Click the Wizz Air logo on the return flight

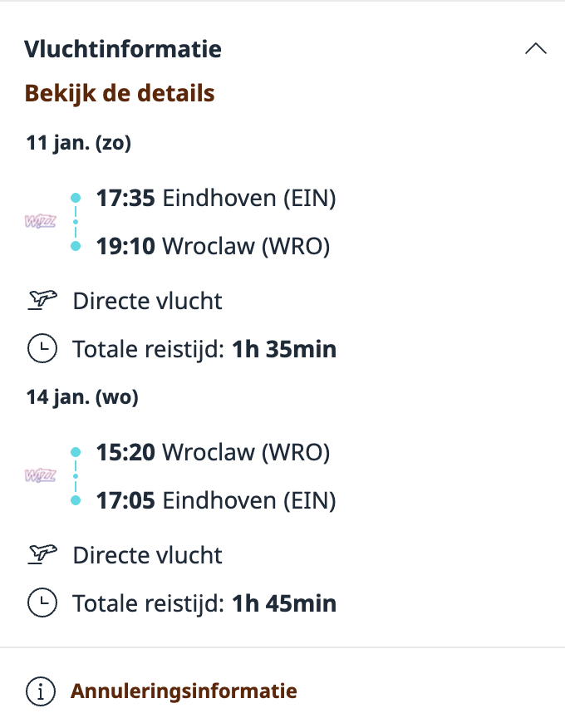click(x=40, y=475)
